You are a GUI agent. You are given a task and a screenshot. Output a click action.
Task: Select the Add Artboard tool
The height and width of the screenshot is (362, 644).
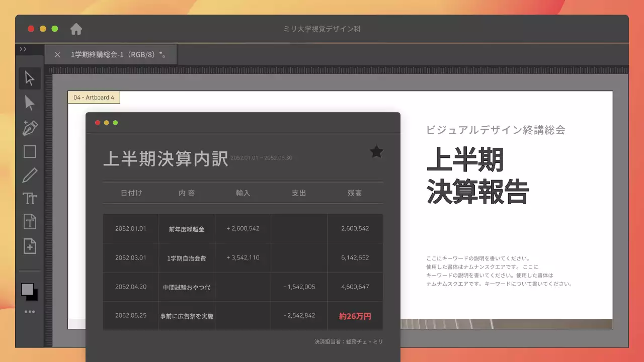coord(30,246)
